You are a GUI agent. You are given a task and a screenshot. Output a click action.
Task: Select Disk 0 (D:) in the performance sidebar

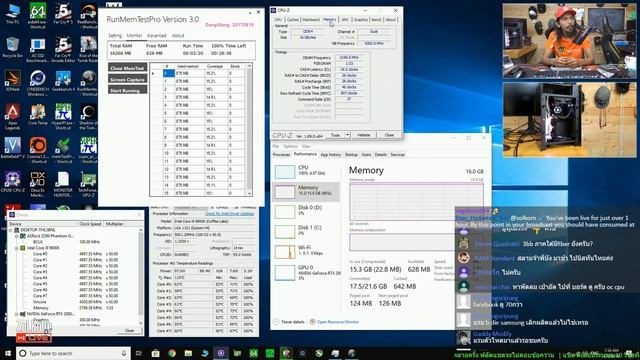click(x=306, y=211)
